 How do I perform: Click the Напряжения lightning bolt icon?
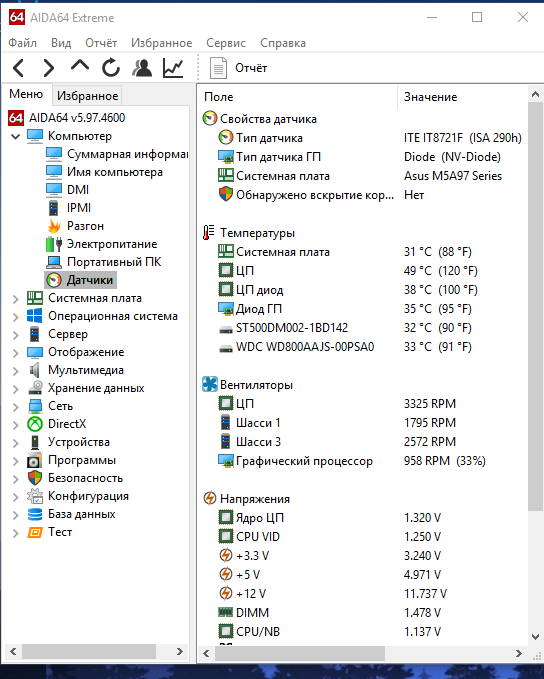tap(210, 498)
